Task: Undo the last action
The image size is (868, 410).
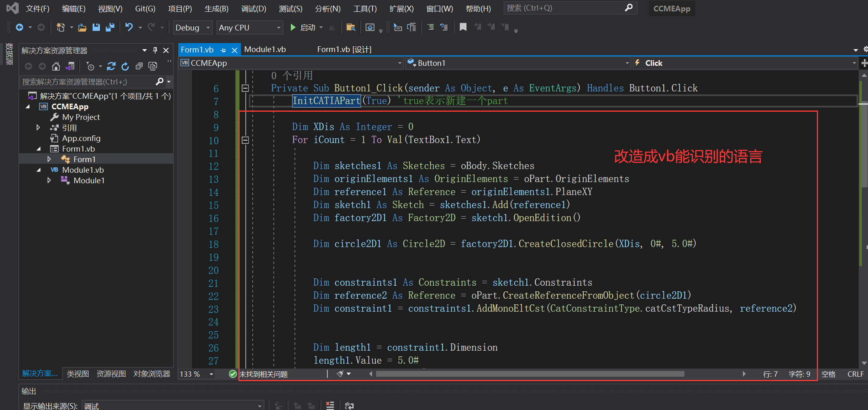Action: [129, 28]
